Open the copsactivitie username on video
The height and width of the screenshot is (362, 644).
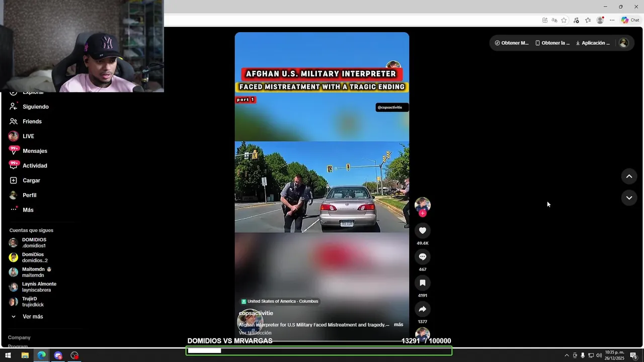256,313
